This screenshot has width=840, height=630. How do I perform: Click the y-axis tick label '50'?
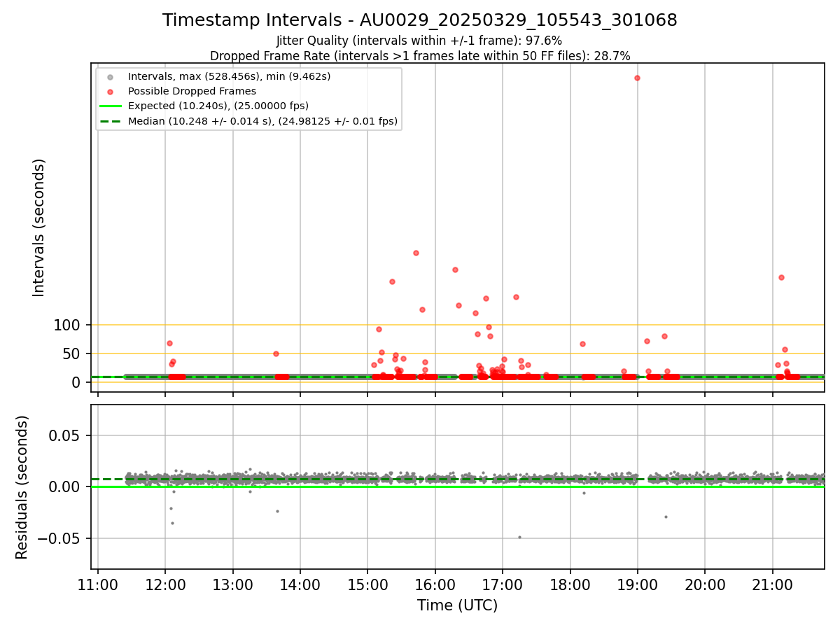point(72,354)
